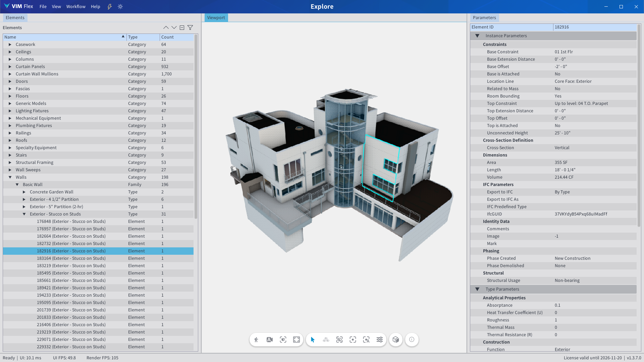Click the filter funnel icon in Elements
This screenshot has height=362, width=644.
tap(190, 27)
